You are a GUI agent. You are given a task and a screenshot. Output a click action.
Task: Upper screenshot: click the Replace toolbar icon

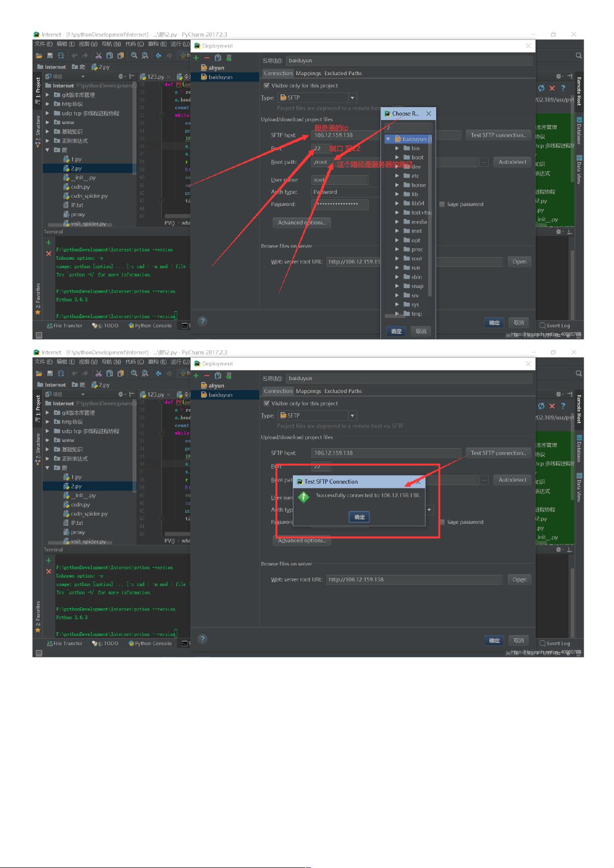pyautogui.click(x=145, y=56)
